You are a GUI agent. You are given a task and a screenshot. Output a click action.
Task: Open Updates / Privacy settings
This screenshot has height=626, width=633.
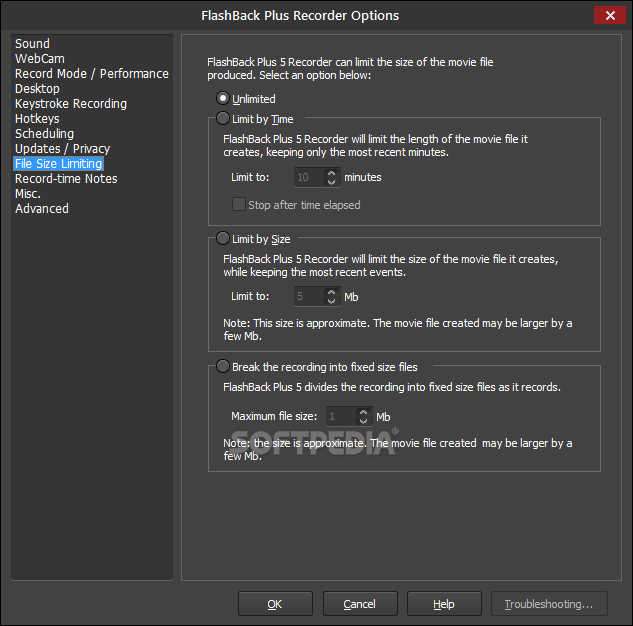pos(62,149)
